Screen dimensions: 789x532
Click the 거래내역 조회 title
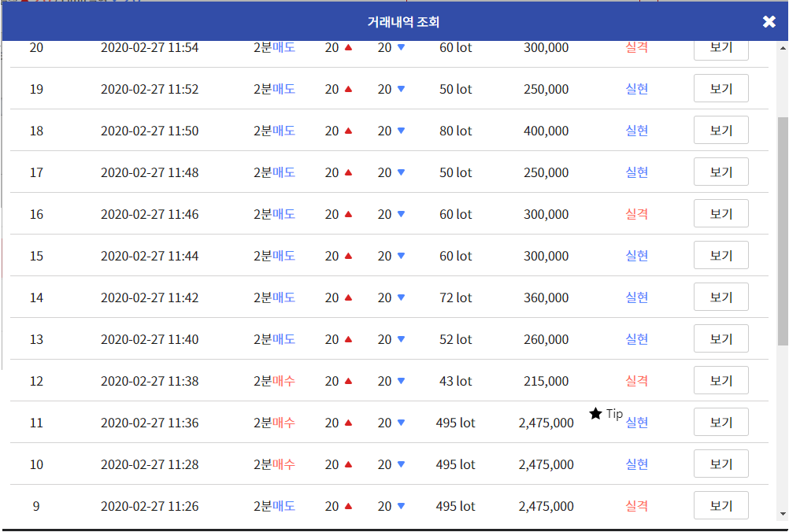pos(403,21)
